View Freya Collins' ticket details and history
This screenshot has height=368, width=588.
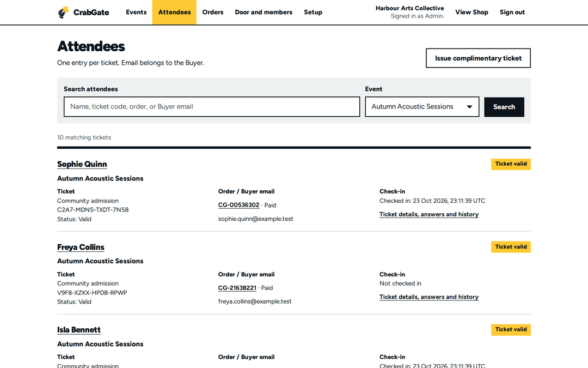[428, 297]
